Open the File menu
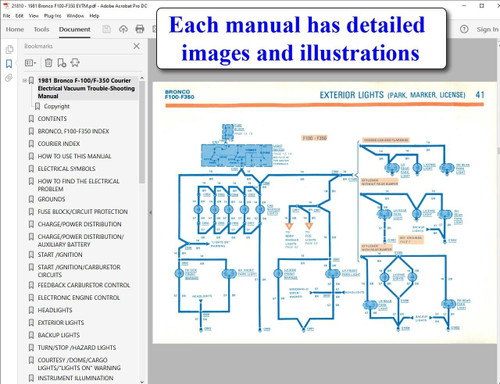 (7, 16)
